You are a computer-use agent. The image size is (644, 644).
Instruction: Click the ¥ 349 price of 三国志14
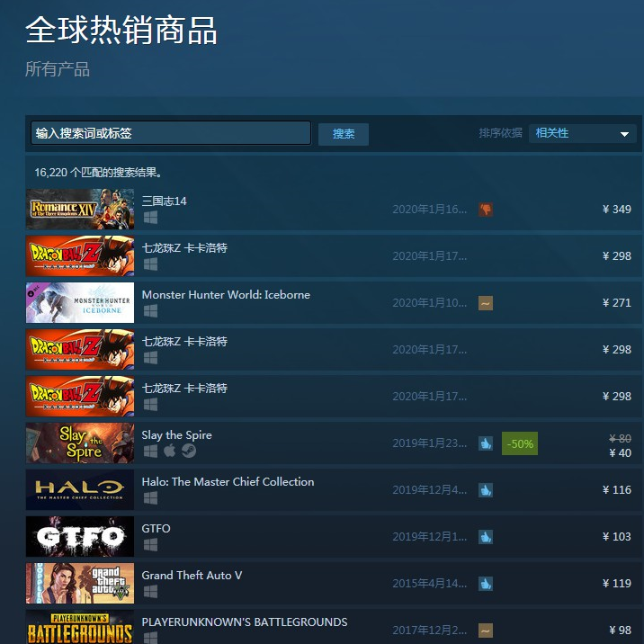[616, 210]
